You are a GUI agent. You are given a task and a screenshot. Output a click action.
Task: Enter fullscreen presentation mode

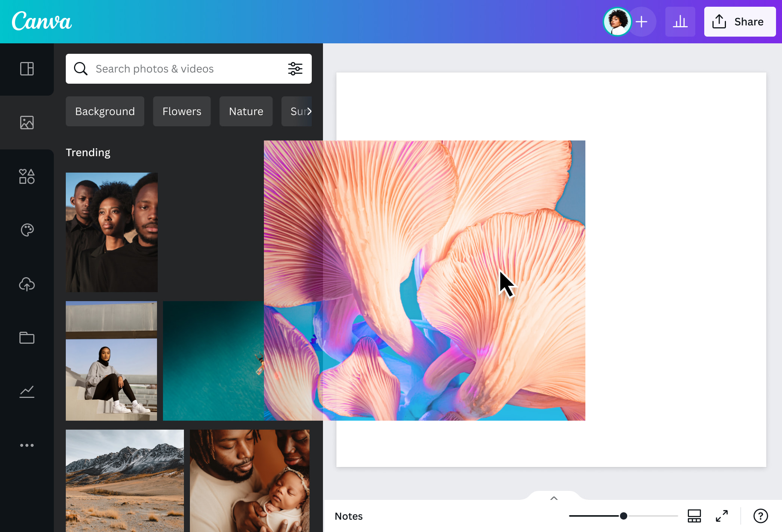coord(722,516)
